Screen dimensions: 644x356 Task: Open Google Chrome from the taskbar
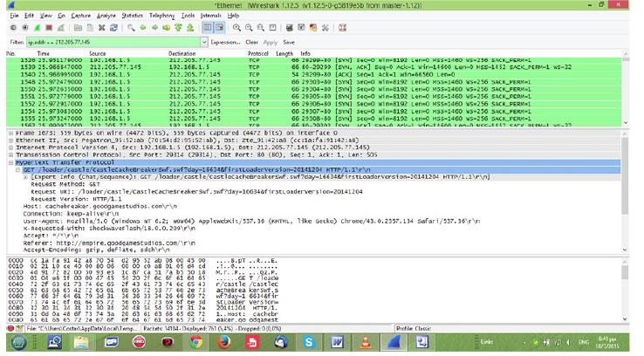pos(196,342)
